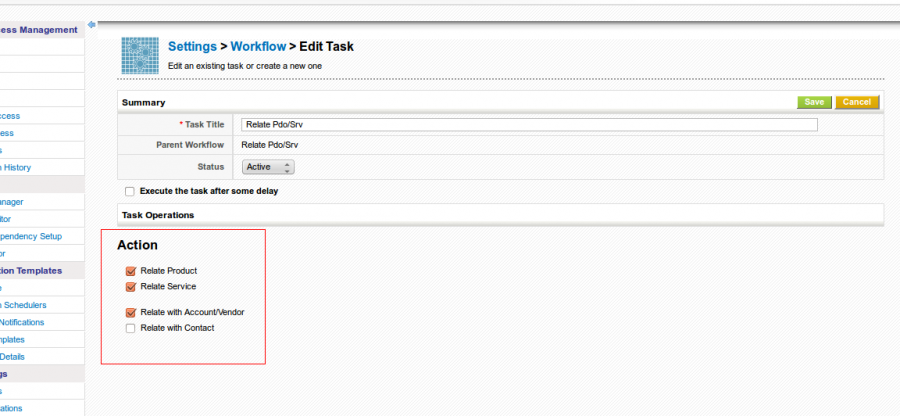Enable Relate with Contact checkbox

click(130, 328)
